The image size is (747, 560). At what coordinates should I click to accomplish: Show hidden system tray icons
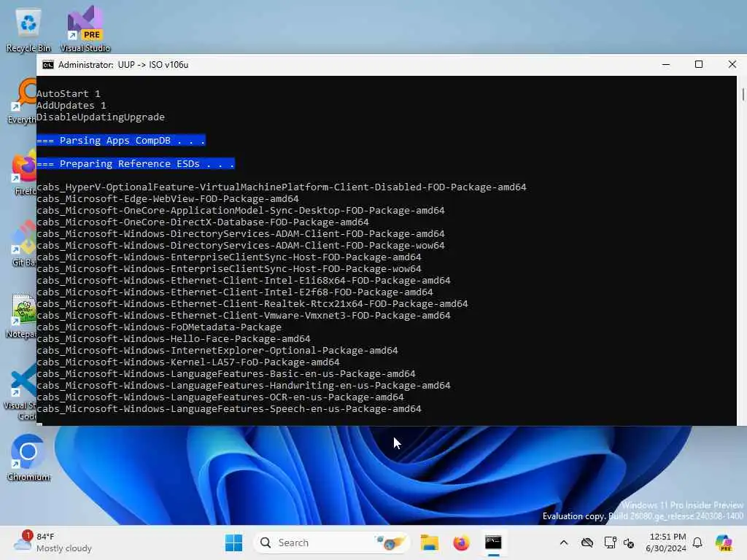pyautogui.click(x=564, y=542)
